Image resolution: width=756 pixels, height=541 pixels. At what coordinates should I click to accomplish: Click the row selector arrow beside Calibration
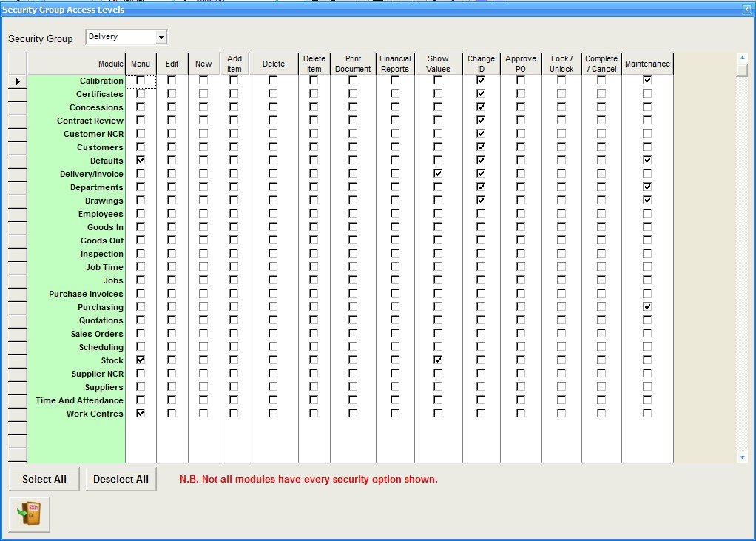tap(17, 81)
